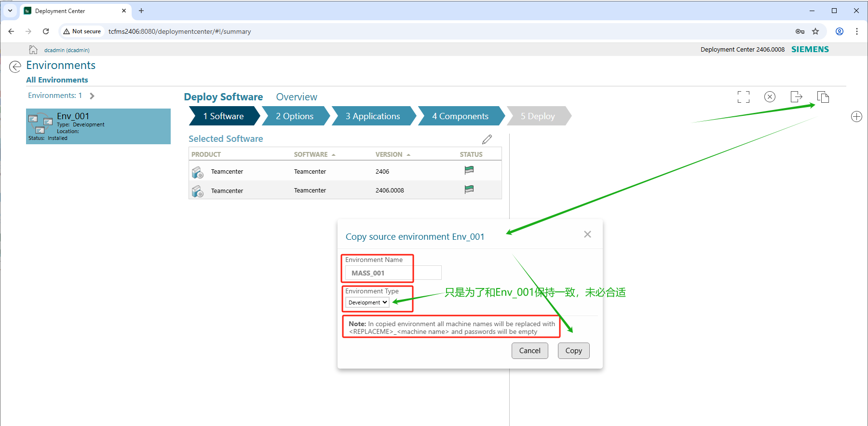
Task: Click the status flag for version 2406
Action: (x=469, y=170)
